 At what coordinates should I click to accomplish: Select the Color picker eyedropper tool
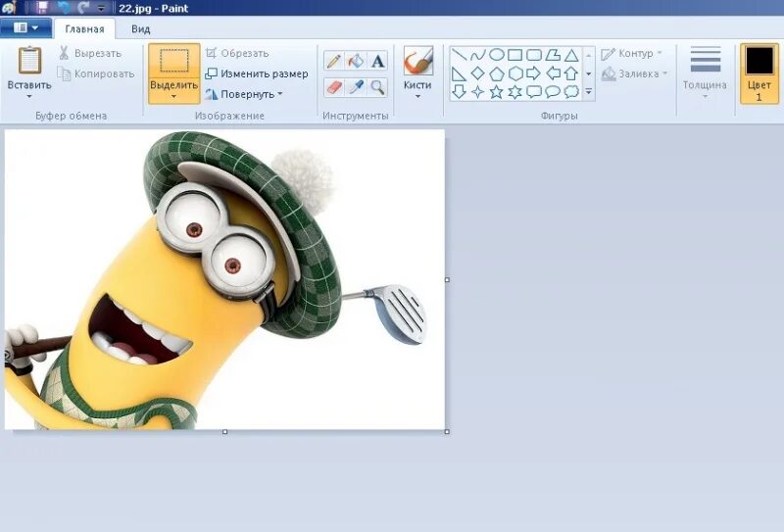(356, 87)
